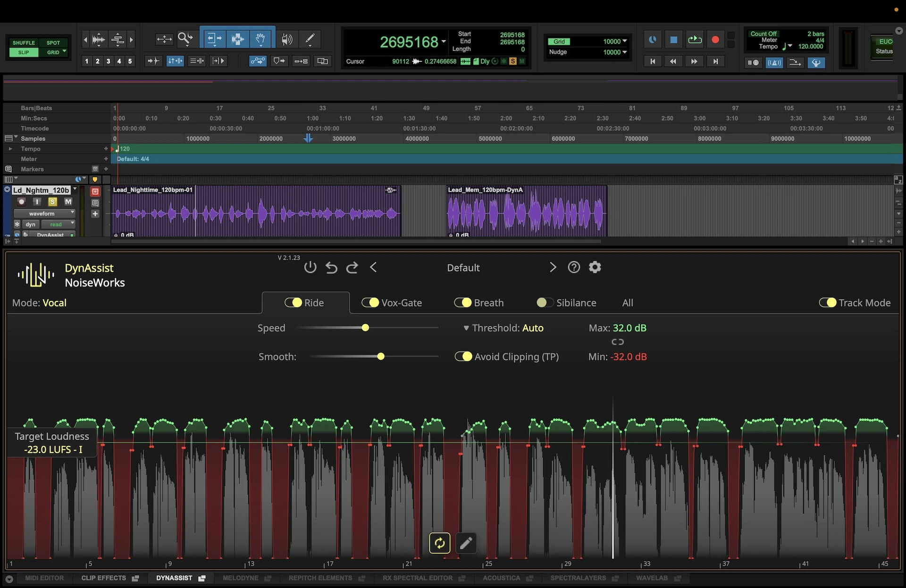Image resolution: width=906 pixels, height=588 pixels.
Task: Click the DynAssist power bypass icon
Action: (x=310, y=267)
